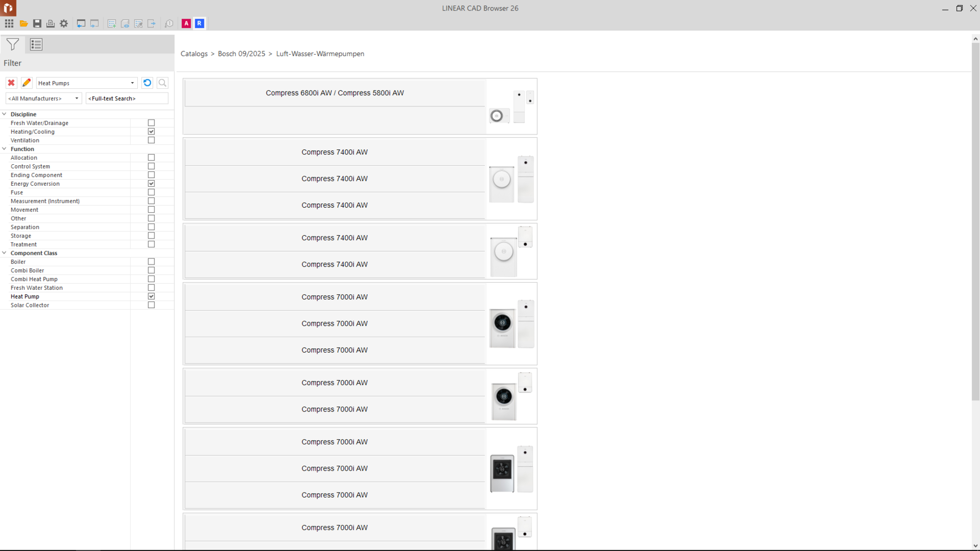The image size is (980, 551).
Task: Open the All Manufacturers dropdown
Action: click(44, 99)
